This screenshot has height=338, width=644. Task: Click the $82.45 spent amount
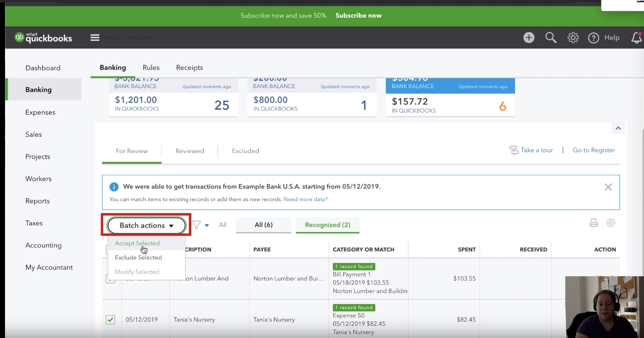[x=466, y=319]
